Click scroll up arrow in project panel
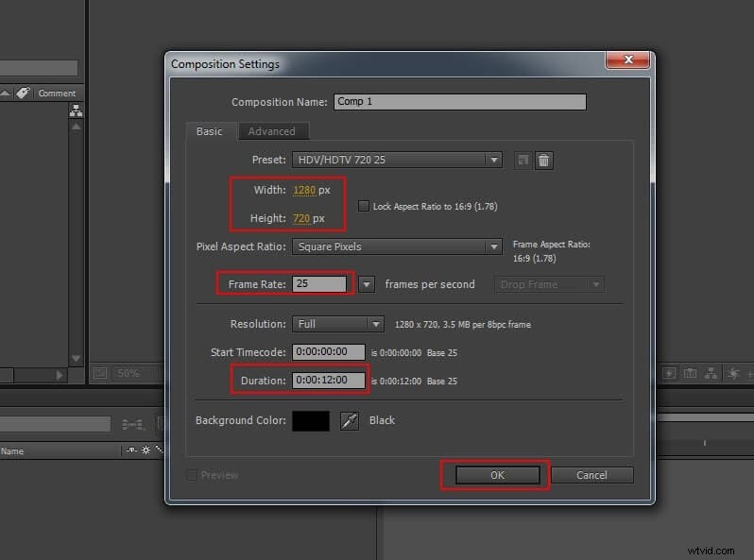 [x=76, y=127]
